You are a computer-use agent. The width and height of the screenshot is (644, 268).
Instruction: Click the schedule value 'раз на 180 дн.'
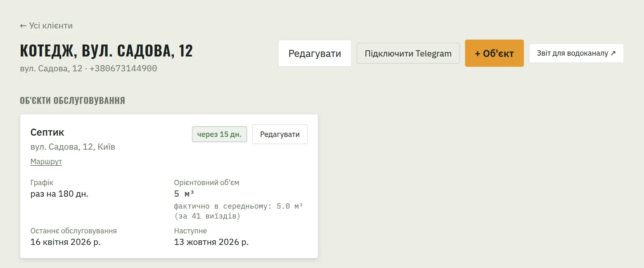point(59,194)
